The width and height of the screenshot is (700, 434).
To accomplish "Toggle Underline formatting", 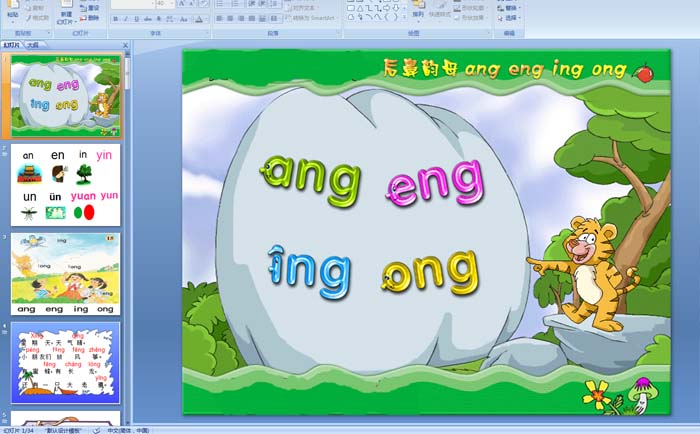I will [x=137, y=19].
